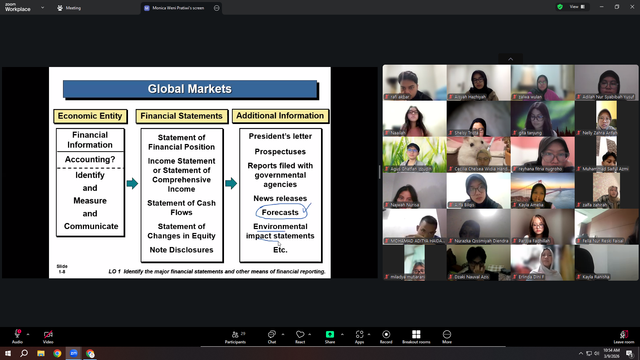Select Naailah's video tile
Viewport: 640px width, 360px height.
(x=415, y=119)
